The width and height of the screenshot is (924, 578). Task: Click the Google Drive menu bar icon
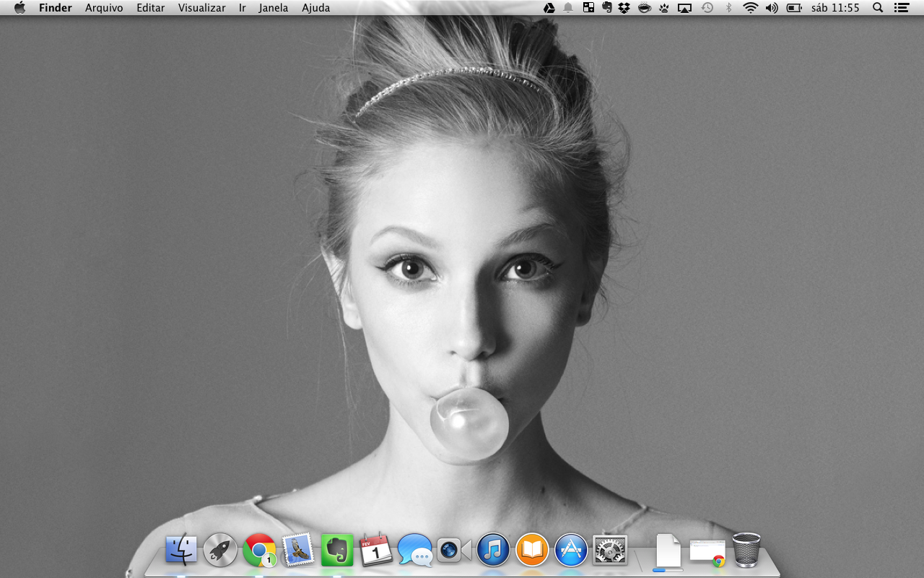coord(549,8)
